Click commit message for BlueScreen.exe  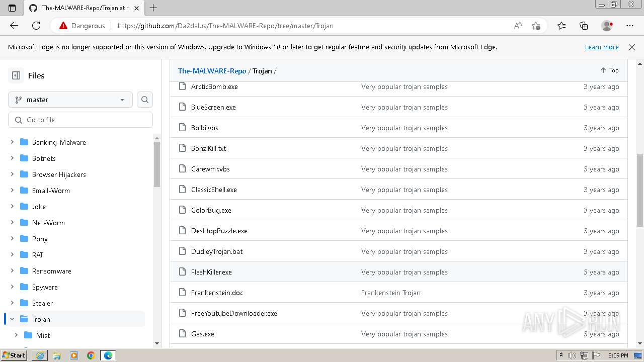(405, 107)
